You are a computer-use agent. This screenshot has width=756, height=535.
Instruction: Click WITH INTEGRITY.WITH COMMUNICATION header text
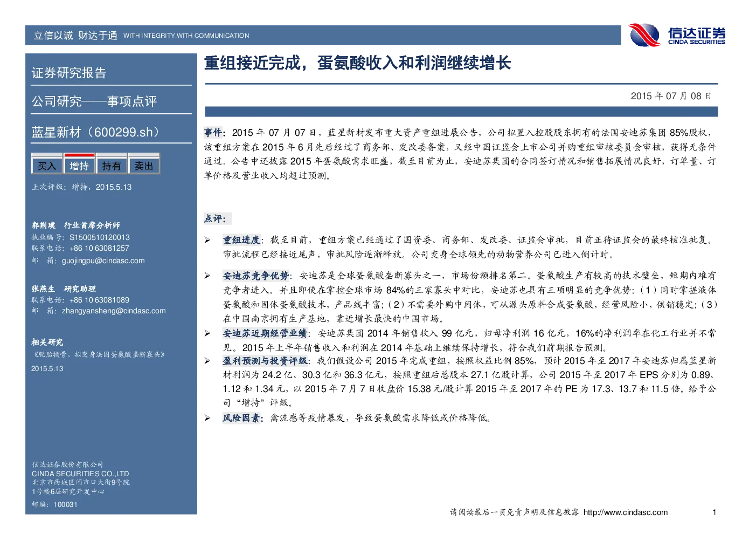(186, 36)
